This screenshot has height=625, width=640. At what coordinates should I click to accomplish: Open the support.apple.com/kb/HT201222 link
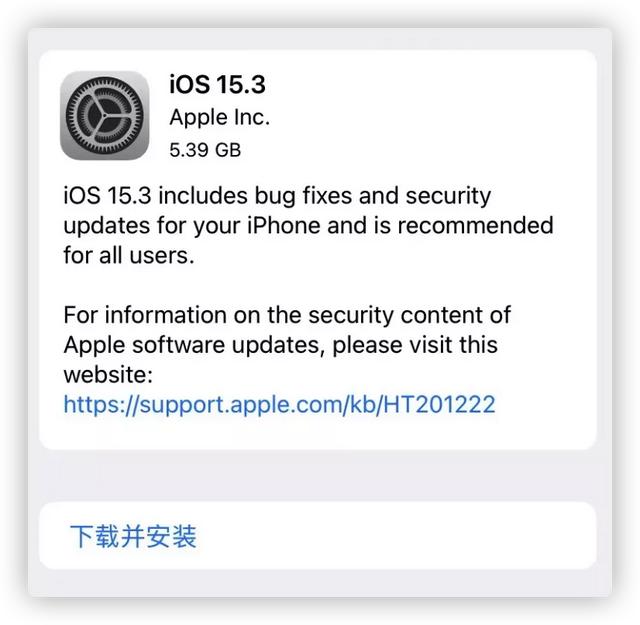click(x=280, y=405)
